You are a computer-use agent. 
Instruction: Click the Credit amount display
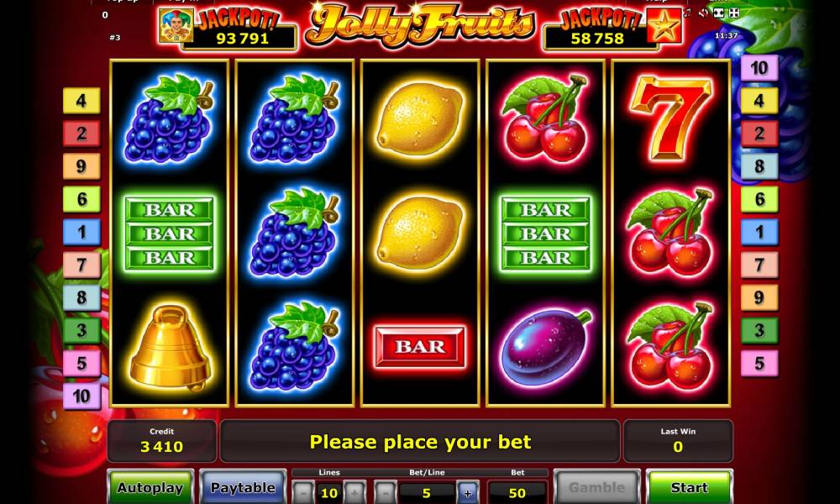click(x=162, y=441)
